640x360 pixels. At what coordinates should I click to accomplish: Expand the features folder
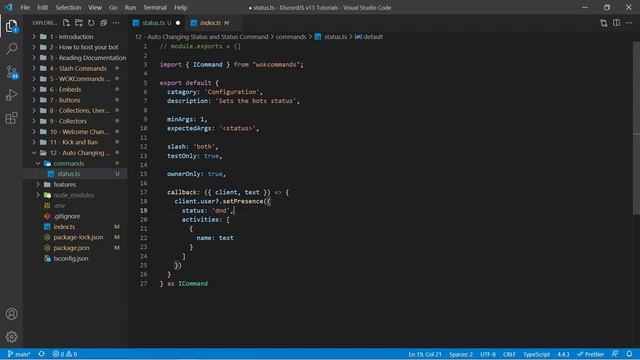(x=75, y=184)
